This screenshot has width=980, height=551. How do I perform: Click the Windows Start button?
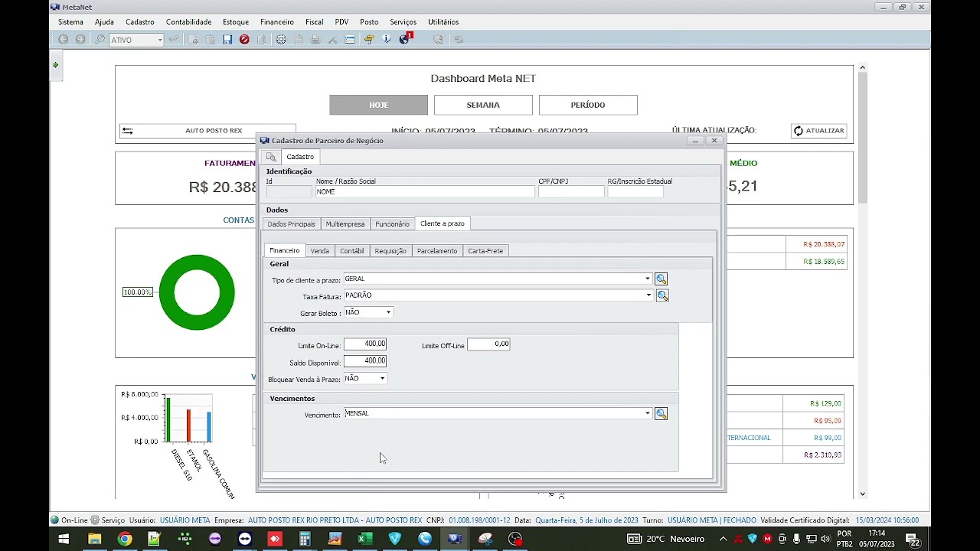(x=64, y=539)
